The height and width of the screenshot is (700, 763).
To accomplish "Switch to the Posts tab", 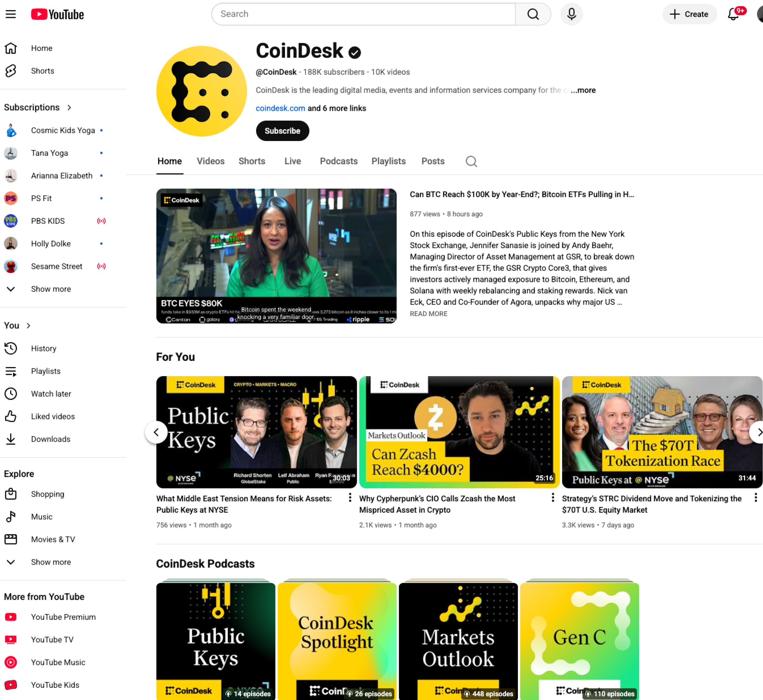I will click(x=433, y=161).
